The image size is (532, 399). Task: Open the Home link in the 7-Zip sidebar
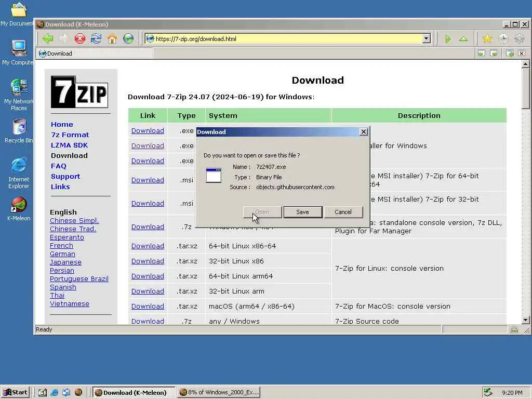[x=62, y=125]
